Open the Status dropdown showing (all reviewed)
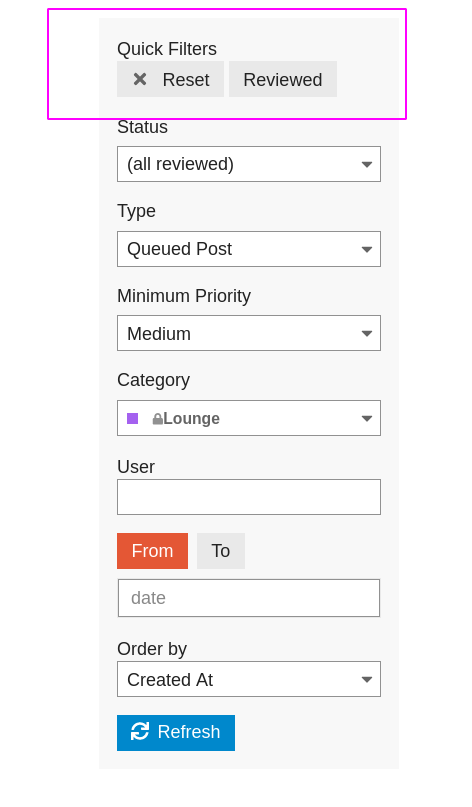This screenshot has height=807, width=472. click(249, 164)
